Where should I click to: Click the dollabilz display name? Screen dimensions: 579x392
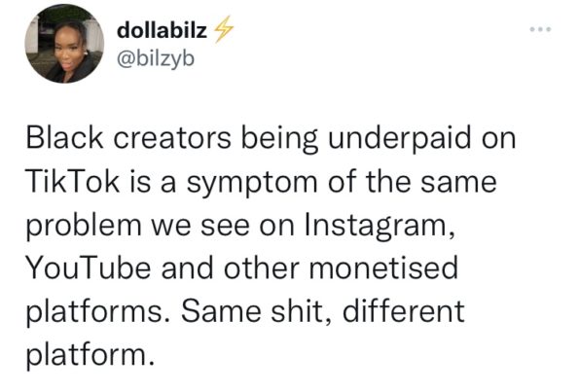[x=162, y=30]
